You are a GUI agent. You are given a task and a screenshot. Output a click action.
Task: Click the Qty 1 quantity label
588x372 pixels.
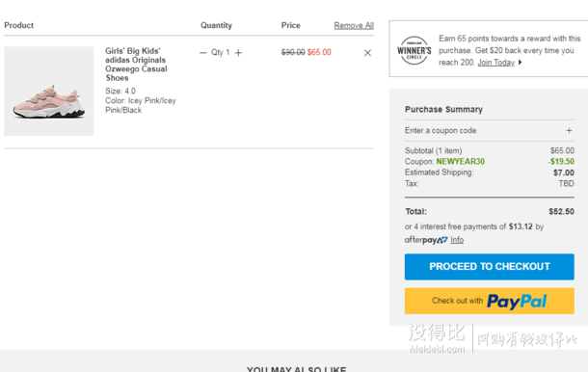pyautogui.click(x=220, y=52)
